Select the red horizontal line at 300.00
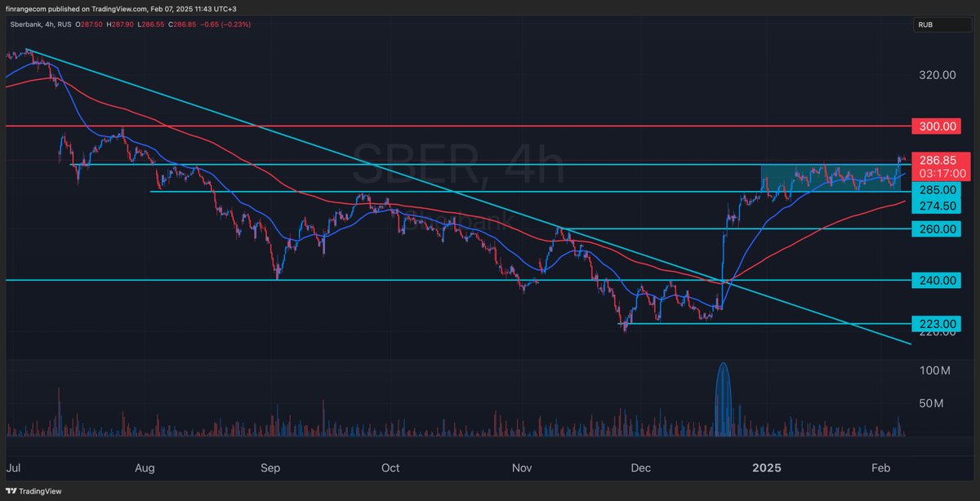This screenshot has width=980, height=501. [457, 126]
